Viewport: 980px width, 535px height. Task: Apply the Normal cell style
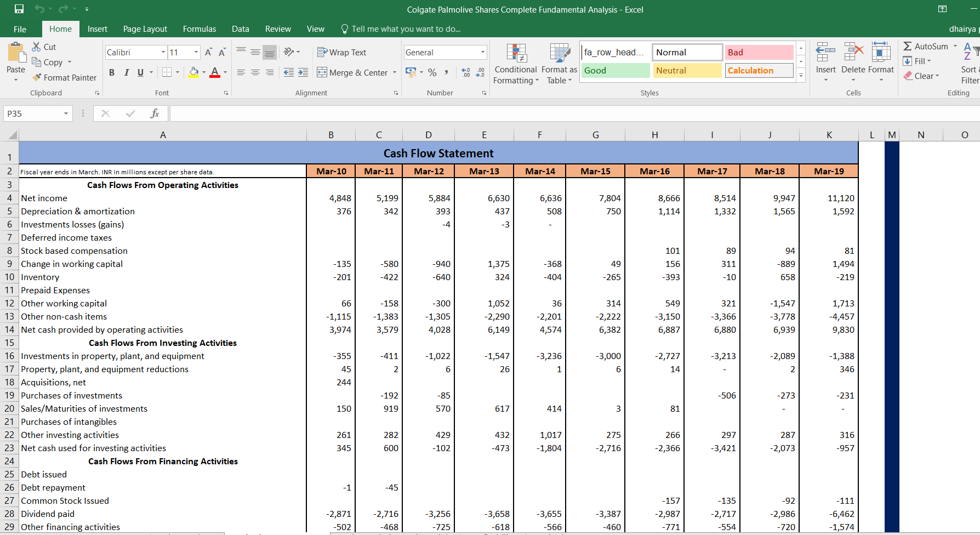click(x=687, y=52)
